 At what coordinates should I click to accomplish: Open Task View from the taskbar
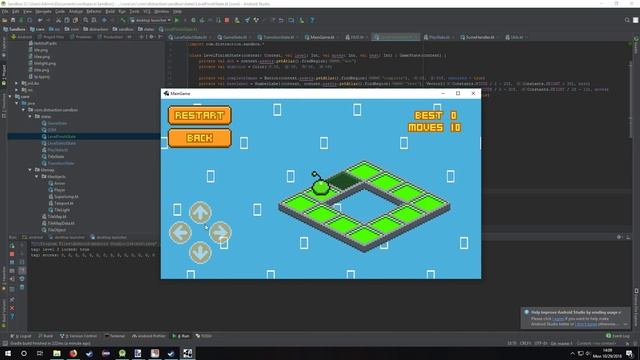coord(40,353)
